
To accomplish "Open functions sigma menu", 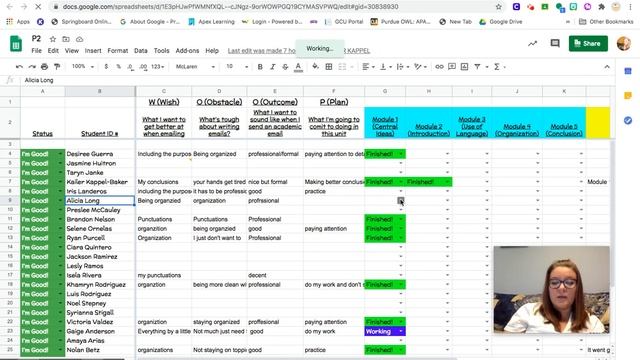I will tap(497, 67).
